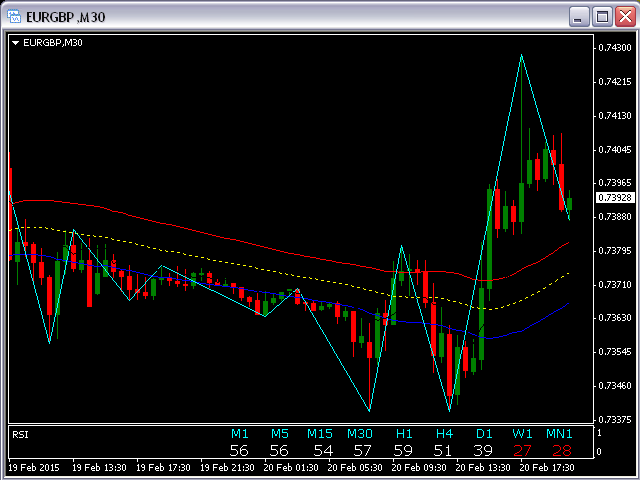Click the 20 Feb 01:30 time axis label
Screen dimensions: 640x480
[x=291, y=468]
